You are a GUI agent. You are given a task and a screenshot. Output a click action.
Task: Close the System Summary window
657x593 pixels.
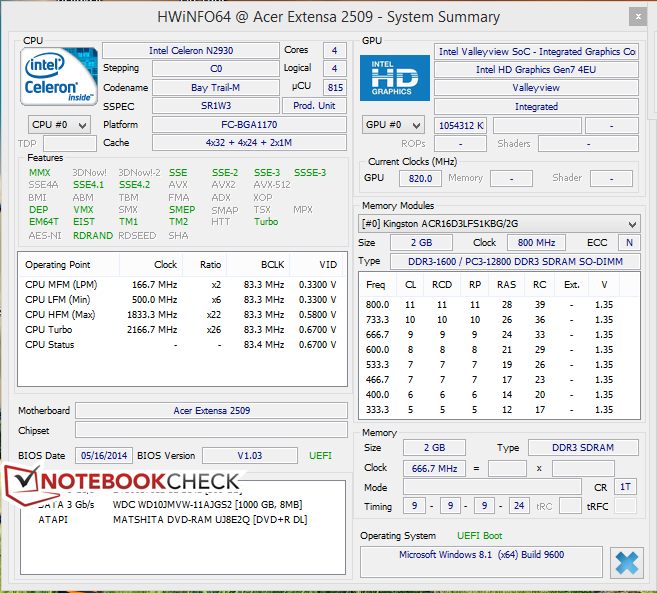coord(638,17)
